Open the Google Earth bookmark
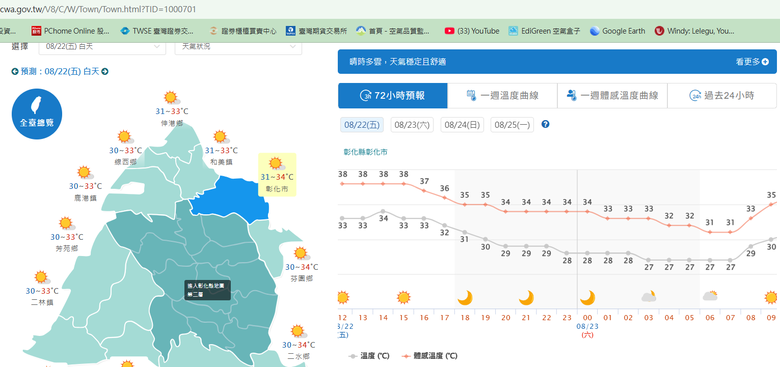This screenshot has height=367, width=780. 617,31
